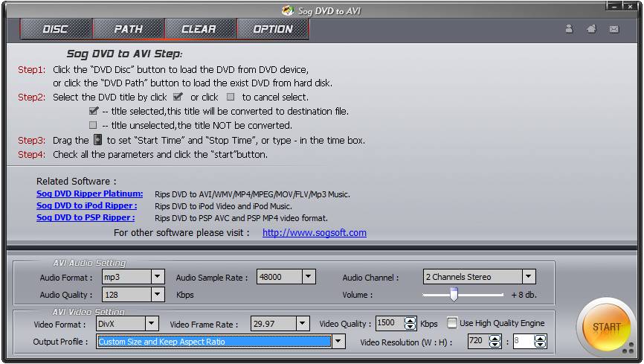Decrease Video Quality with the down arrow
The width and height of the screenshot is (644, 364).
coord(410,327)
